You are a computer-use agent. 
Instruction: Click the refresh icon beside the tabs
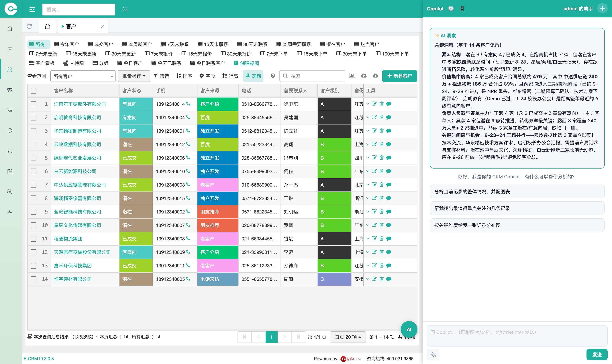29,26
